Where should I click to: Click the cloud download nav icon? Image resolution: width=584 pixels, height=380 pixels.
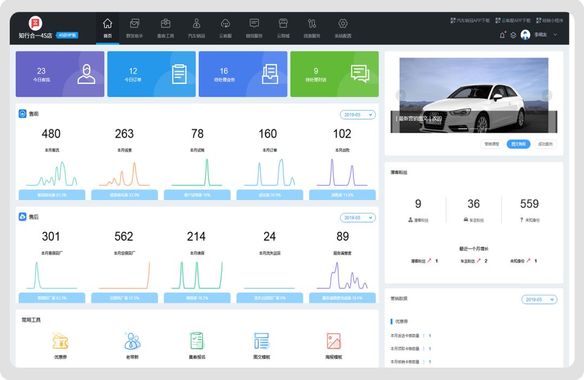point(225,24)
